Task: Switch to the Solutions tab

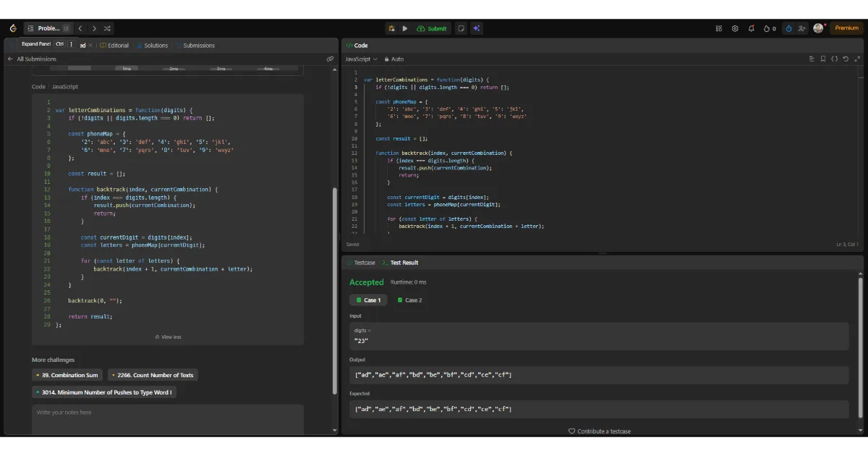Action: [x=152, y=45]
